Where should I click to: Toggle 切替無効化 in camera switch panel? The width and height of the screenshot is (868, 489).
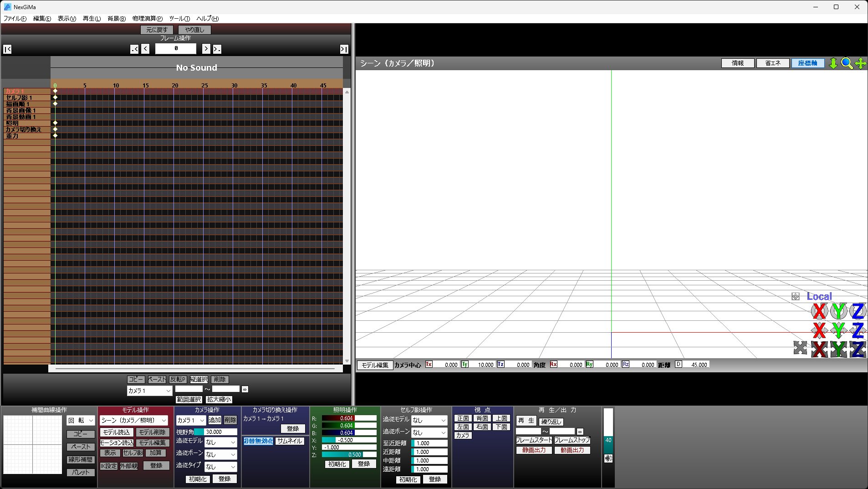pos(258,441)
